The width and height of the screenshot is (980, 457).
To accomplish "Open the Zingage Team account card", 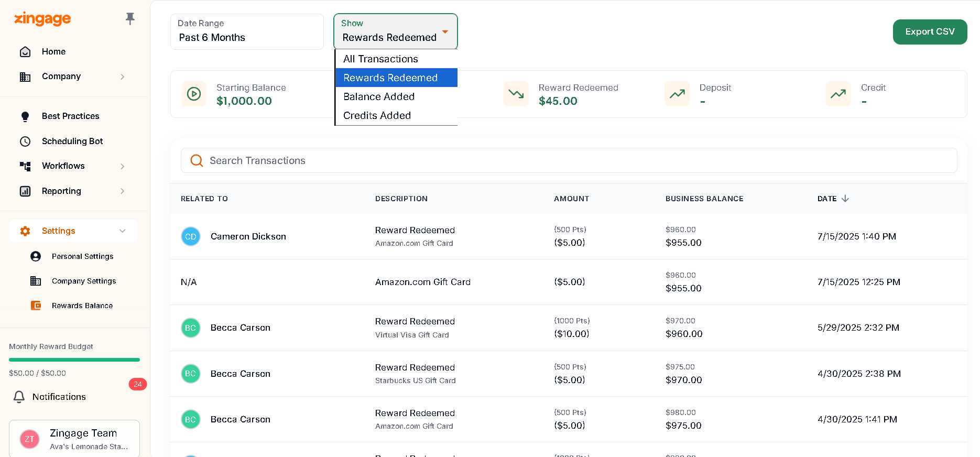I will (74, 439).
